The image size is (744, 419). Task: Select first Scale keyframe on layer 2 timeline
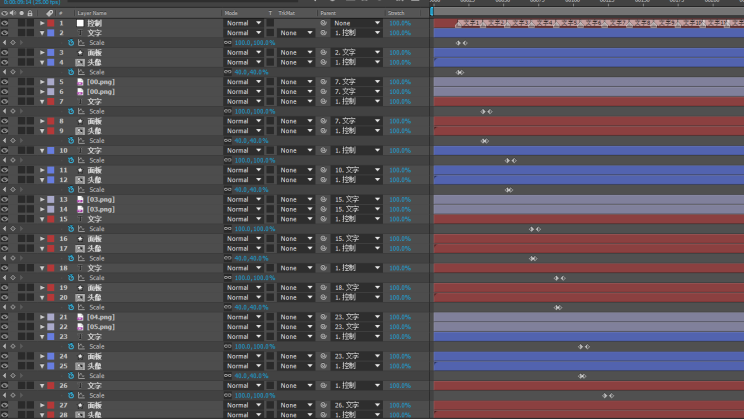458,43
